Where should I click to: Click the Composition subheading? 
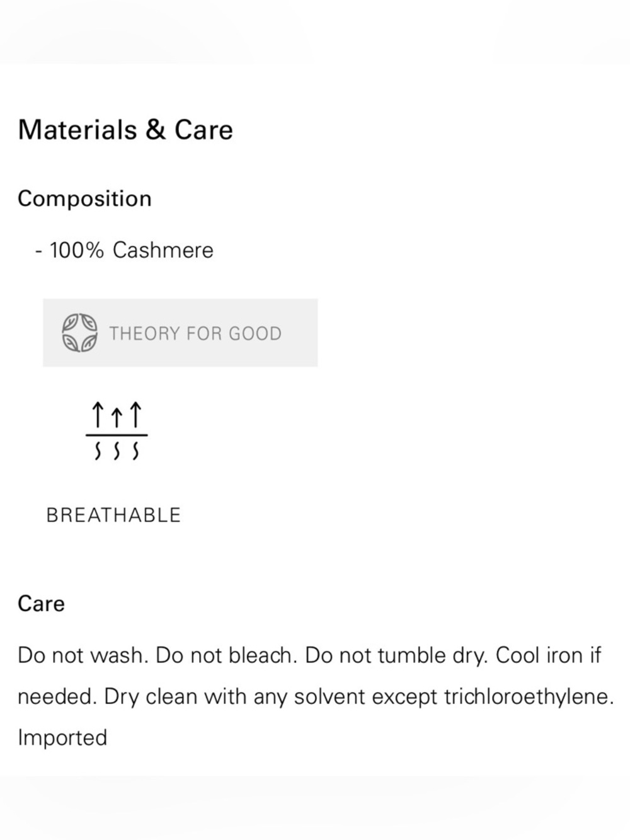[84, 198]
